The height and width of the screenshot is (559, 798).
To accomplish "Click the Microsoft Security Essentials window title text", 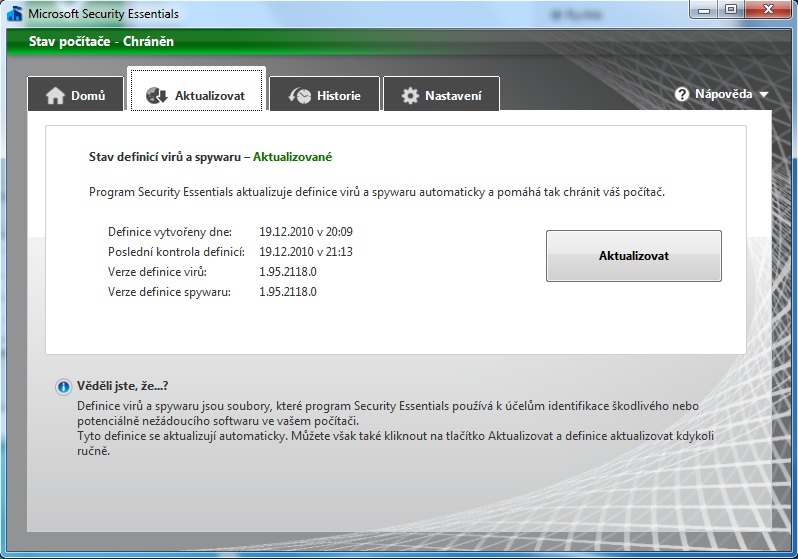I will [103, 14].
